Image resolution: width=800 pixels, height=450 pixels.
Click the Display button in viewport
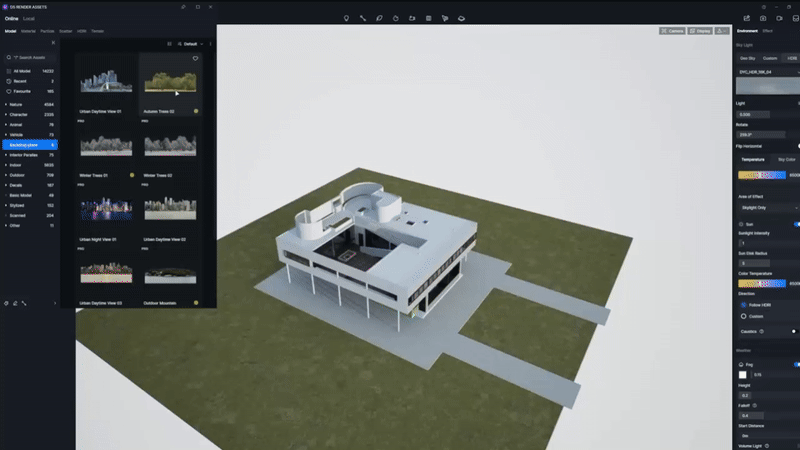pyautogui.click(x=700, y=31)
